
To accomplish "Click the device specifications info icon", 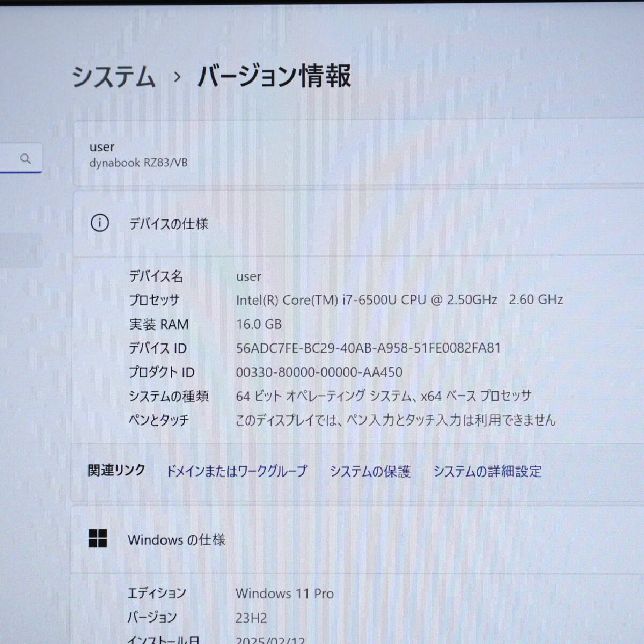I will tap(100, 223).
